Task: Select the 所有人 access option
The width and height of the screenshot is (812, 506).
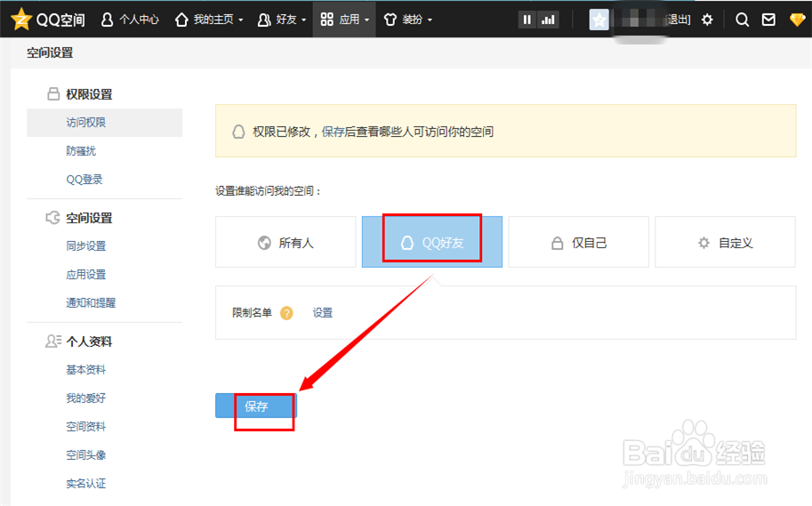Action: point(285,243)
